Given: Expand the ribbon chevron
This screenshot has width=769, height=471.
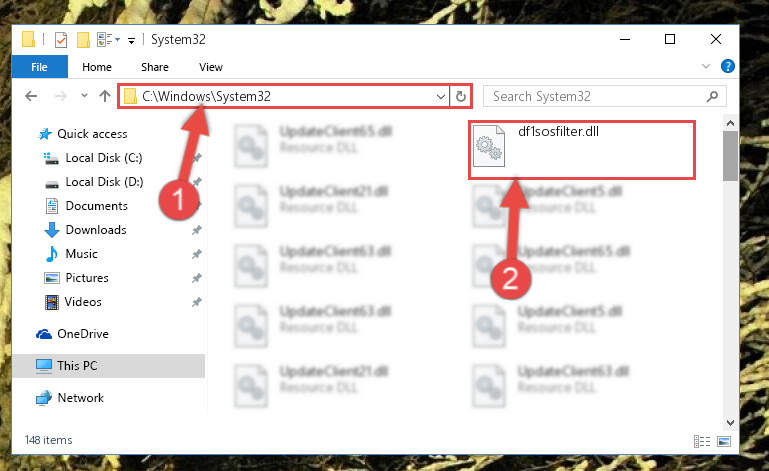Looking at the screenshot, I should click(x=706, y=66).
